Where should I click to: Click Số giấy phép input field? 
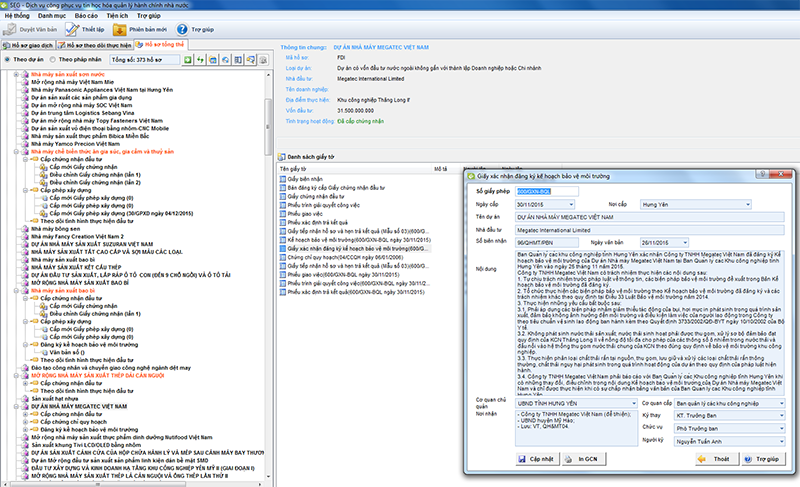click(547, 191)
